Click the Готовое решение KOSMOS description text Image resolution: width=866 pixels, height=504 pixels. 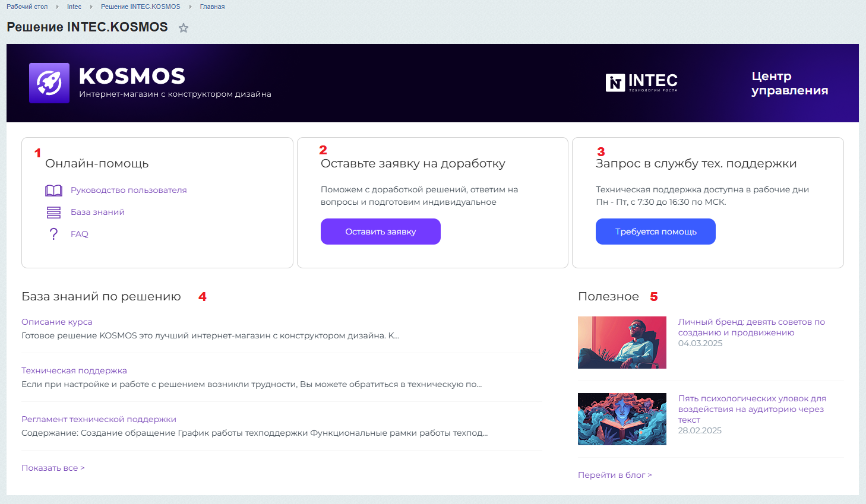210,335
